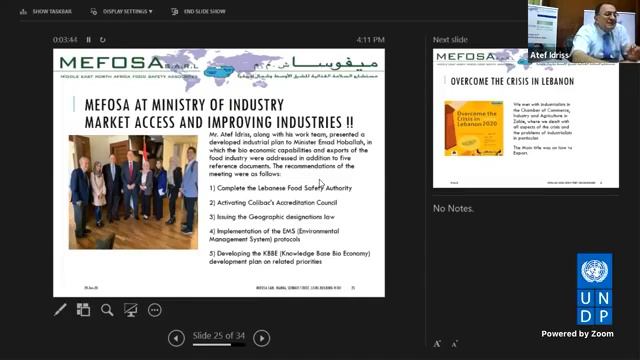Click the slide title 'MEFOSA AT MINISTRY OF INDUSTRY'
640x360 pixels.
[x=184, y=105]
